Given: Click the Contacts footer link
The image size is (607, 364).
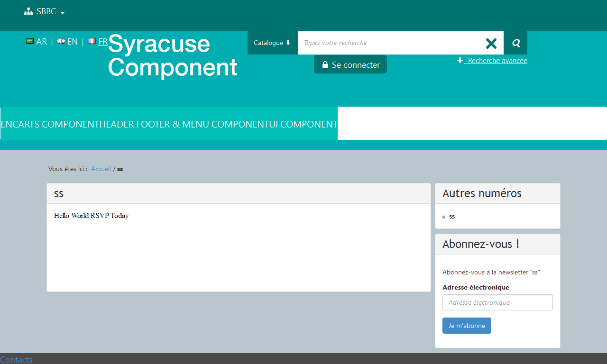Looking at the screenshot, I should (17, 359).
